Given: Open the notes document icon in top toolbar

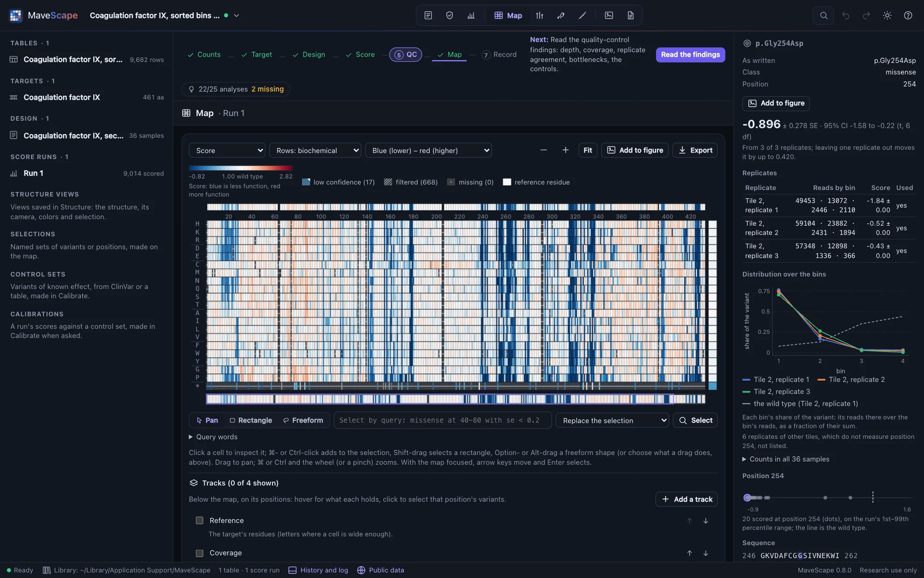Looking at the screenshot, I should tap(428, 15).
